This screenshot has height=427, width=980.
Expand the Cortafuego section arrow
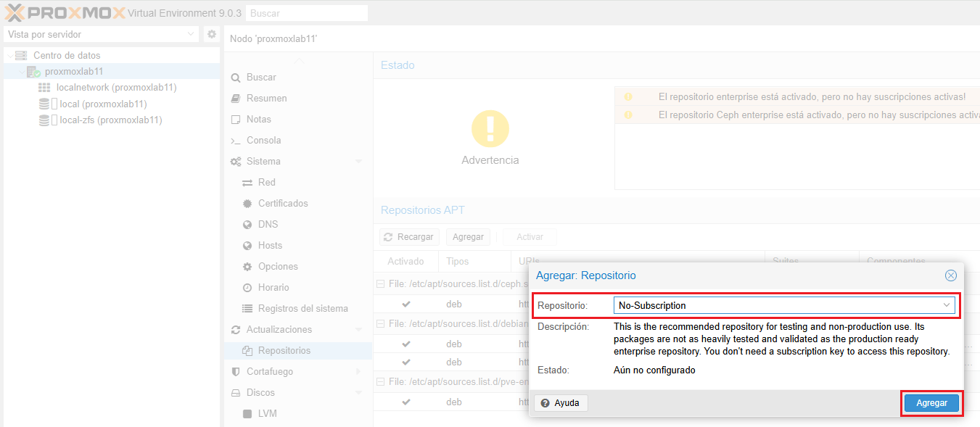pyautogui.click(x=359, y=371)
